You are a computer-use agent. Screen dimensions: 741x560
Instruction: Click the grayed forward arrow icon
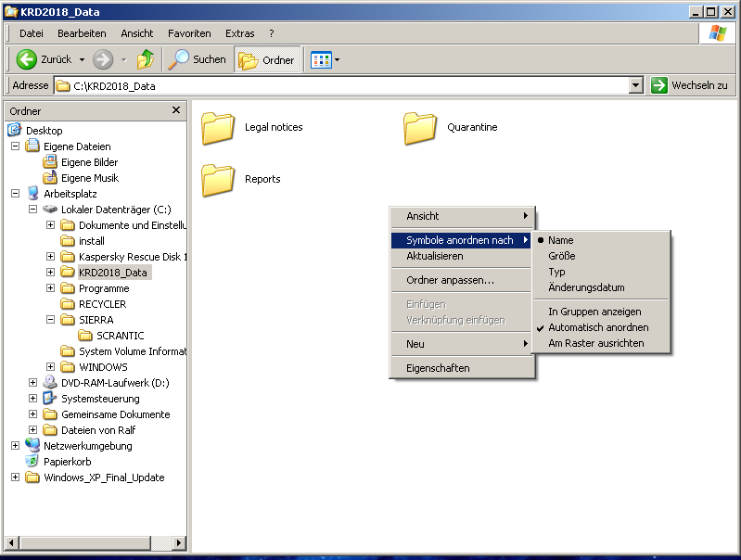pos(103,59)
